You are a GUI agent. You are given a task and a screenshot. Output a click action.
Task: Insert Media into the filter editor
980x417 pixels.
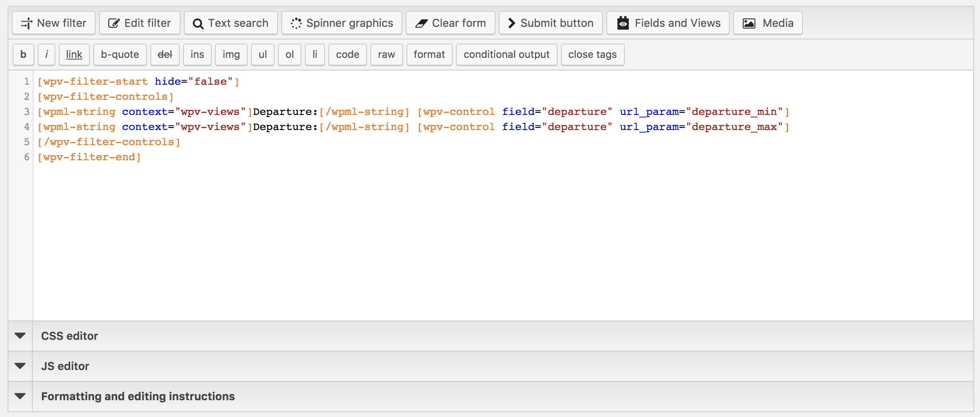(768, 23)
